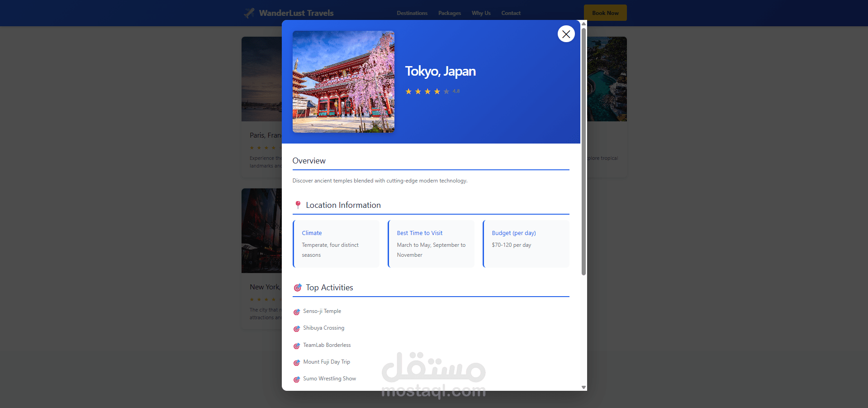Open the Destinations nav menu item
868x408 pixels.
coord(412,13)
